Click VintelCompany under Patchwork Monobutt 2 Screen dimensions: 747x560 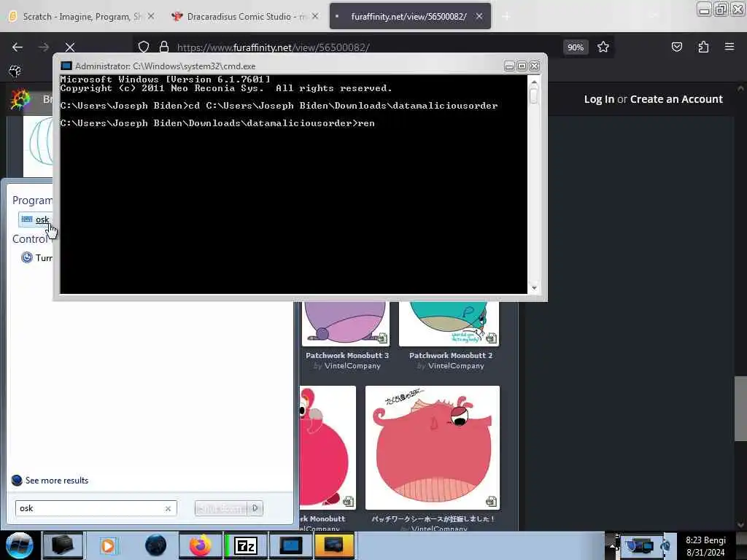(456, 366)
